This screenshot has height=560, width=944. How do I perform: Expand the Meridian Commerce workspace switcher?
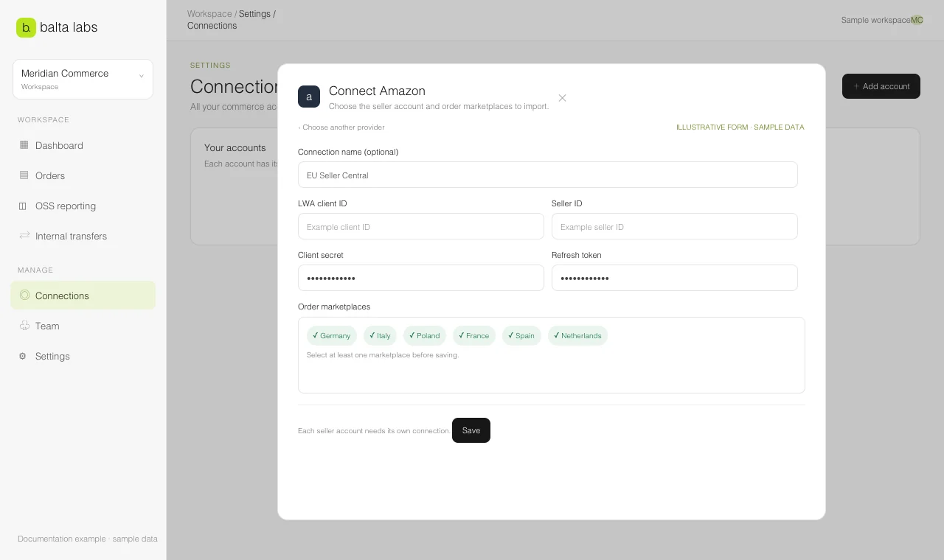[83, 79]
